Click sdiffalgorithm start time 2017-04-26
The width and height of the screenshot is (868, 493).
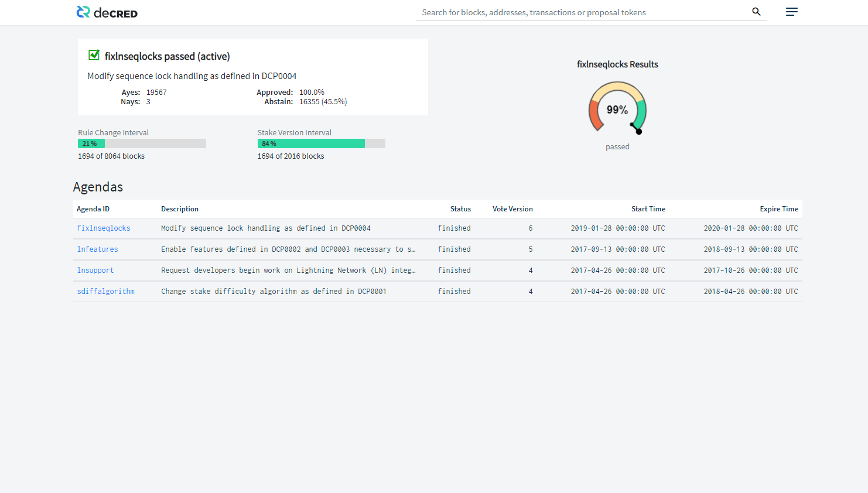618,292
